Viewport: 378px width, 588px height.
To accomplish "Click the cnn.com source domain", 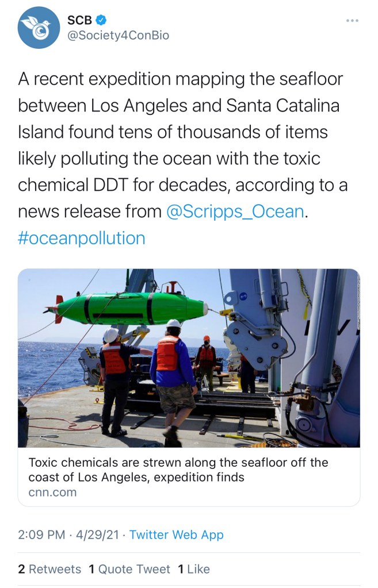I will 52,492.
